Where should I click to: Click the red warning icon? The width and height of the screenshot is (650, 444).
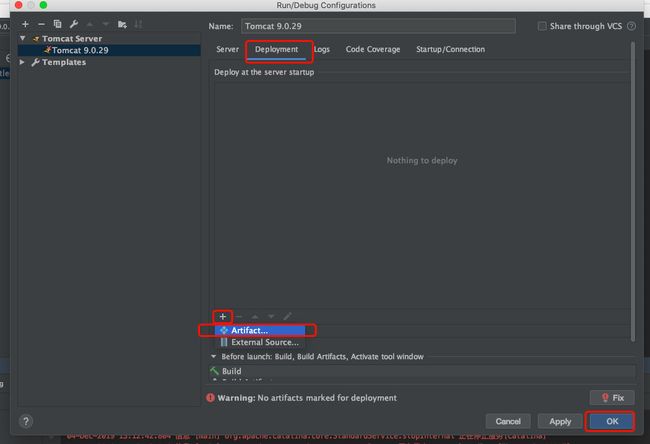pyautogui.click(x=210, y=398)
